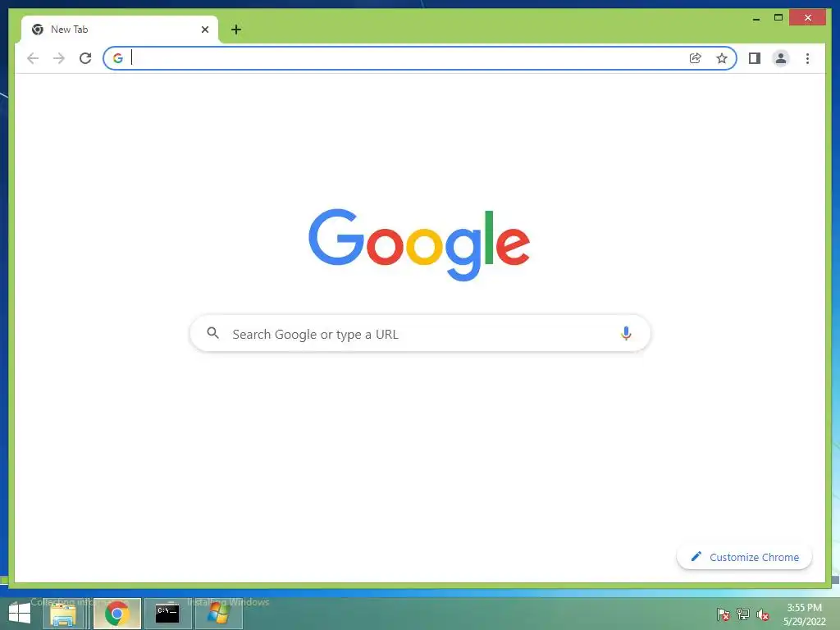Share this page via share icon
The width and height of the screenshot is (840, 630).
(x=696, y=58)
